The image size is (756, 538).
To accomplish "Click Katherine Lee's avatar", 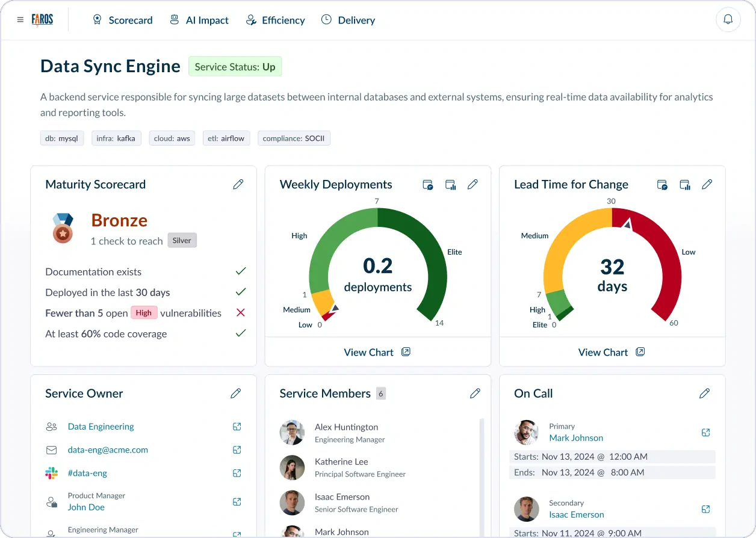I will coord(292,468).
